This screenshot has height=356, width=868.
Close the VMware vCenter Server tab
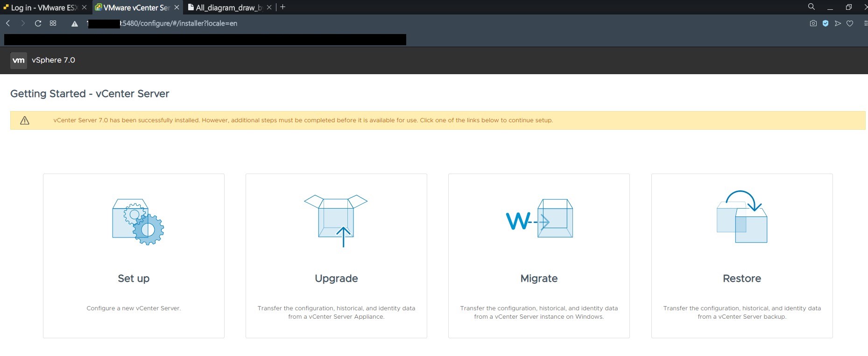click(x=176, y=7)
